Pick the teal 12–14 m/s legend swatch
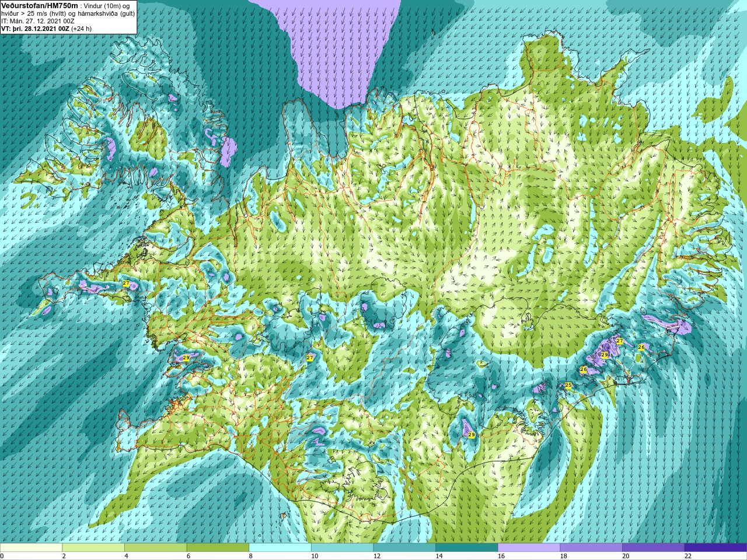The width and height of the screenshot is (747, 560). (x=404, y=548)
